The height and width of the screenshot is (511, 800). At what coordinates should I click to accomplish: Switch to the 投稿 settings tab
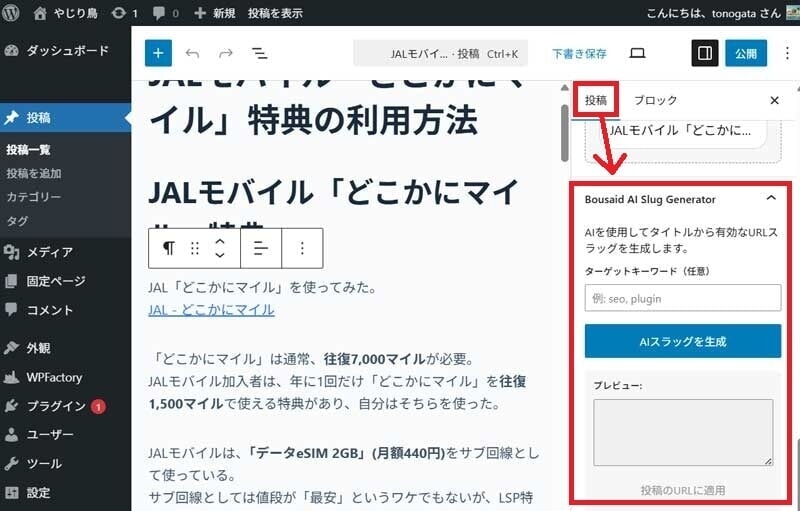595,100
